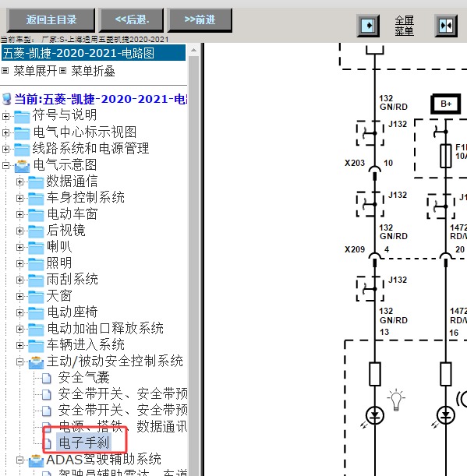The height and width of the screenshot is (476, 467).
Task: Click the 电动车窗 folder icon
Action: pos(36,214)
